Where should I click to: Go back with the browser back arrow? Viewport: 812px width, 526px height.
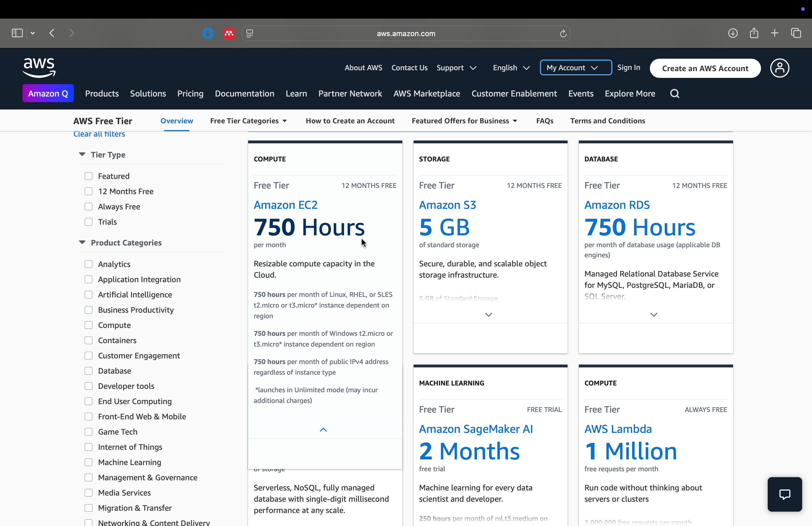click(x=52, y=33)
